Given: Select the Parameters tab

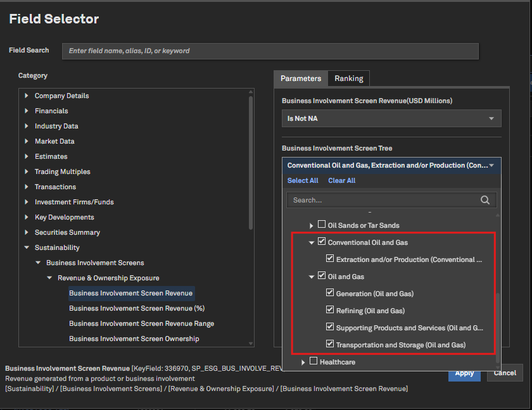Looking at the screenshot, I should 301,78.
